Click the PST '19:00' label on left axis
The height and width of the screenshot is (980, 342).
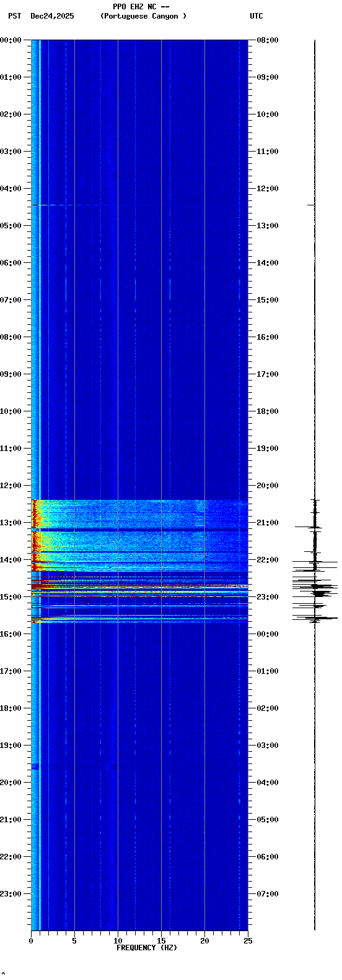pos(11,746)
